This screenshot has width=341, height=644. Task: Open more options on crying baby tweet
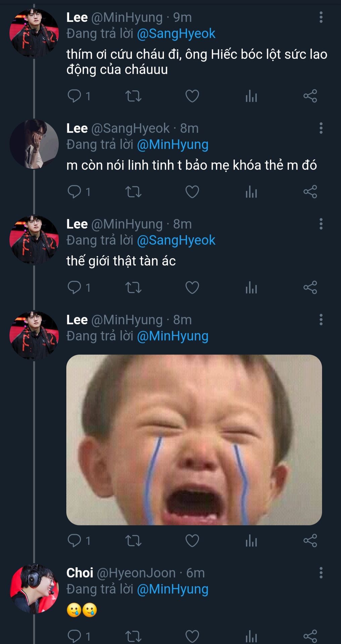[321, 320]
